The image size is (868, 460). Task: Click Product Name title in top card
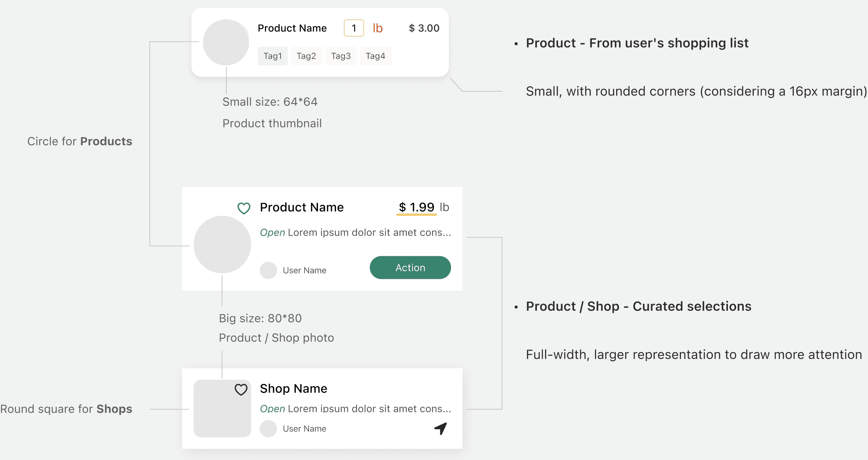[292, 28]
